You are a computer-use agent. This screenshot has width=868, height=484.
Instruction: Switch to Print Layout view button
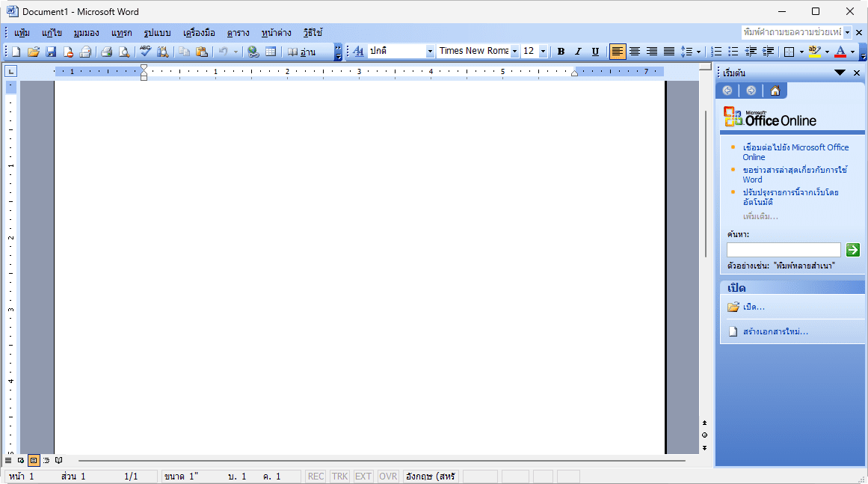(x=34, y=460)
